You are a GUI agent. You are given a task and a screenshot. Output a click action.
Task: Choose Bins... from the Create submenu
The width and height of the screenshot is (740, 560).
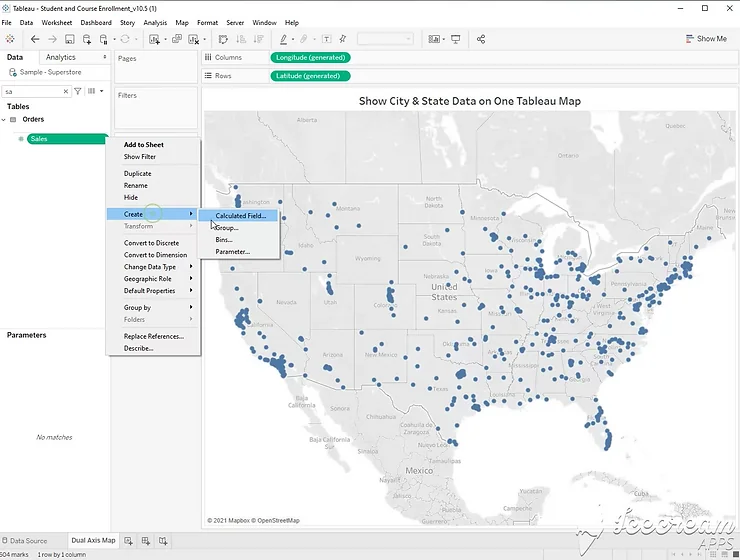coord(238,240)
